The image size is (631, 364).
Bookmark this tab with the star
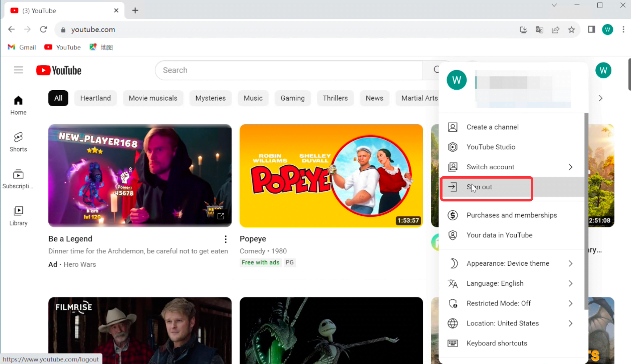coord(572,30)
